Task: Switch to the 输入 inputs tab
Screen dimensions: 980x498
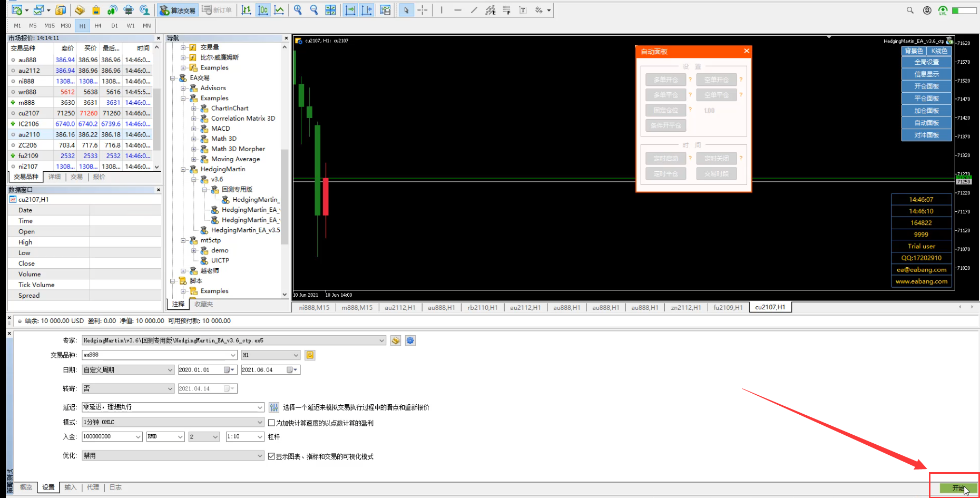Action: 71,487
